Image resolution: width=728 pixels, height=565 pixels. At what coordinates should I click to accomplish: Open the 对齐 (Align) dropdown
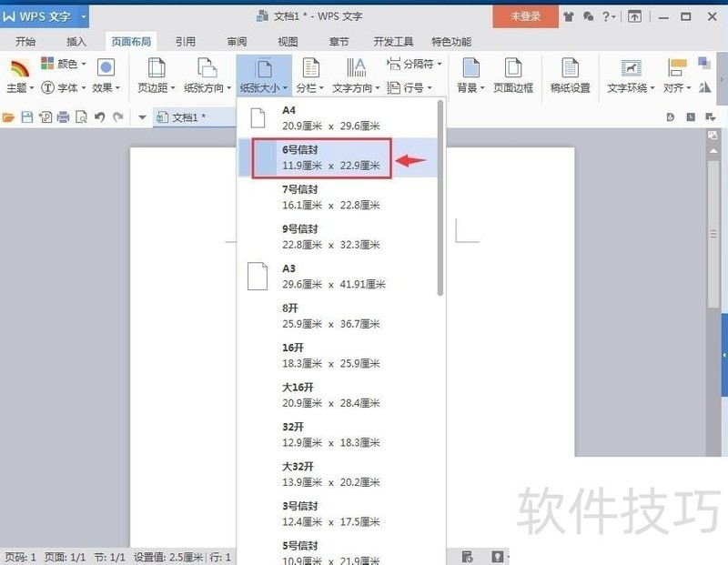click(677, 76)
